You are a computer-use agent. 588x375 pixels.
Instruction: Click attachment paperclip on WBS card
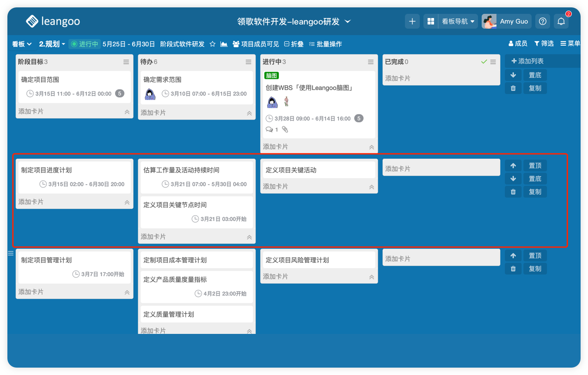click(285, 130)
